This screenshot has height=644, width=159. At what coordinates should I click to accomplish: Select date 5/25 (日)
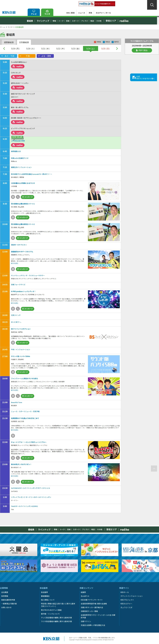(x=105, y=48)
